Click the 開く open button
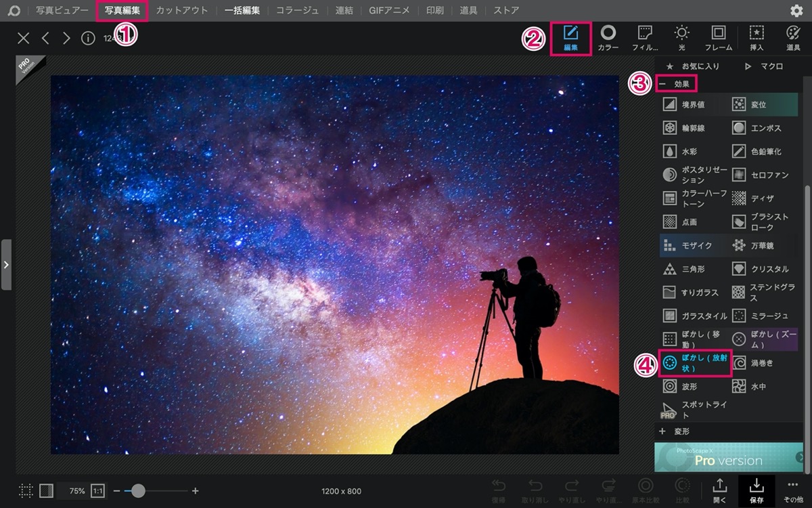The height and width of the screenshot is (508, 812). (720, 490)
